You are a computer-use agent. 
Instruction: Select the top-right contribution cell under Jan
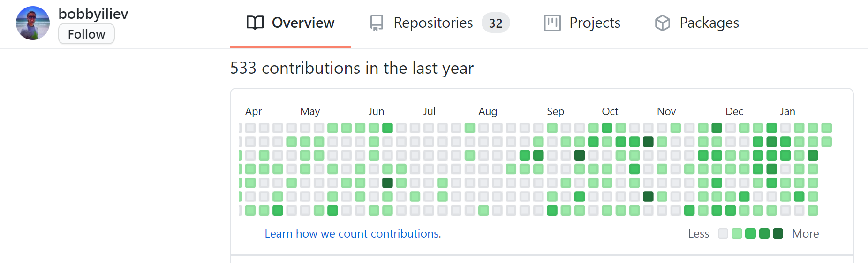pyautogui.click(x=826, y=128)
